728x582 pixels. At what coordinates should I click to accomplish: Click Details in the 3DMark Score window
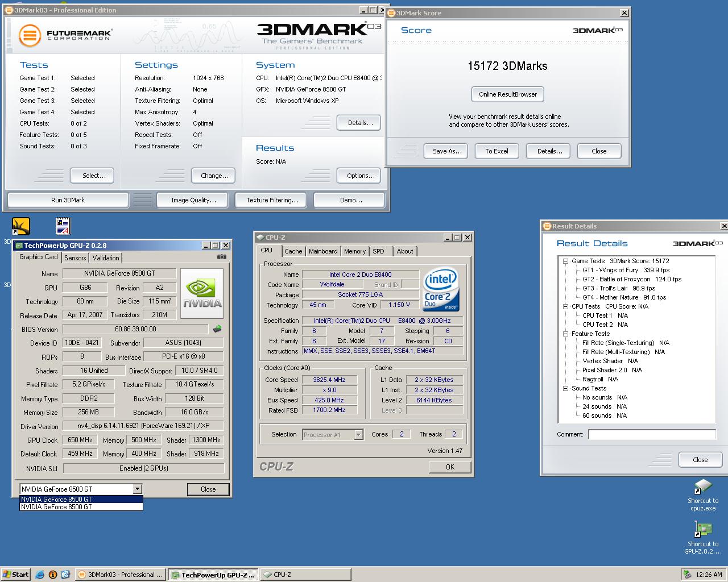[549, 151]
